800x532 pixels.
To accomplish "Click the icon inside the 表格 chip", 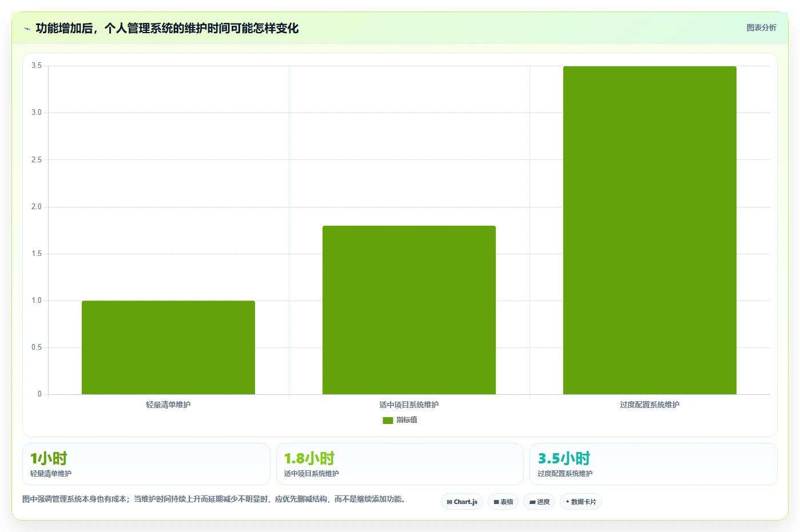I will (496, 502).
